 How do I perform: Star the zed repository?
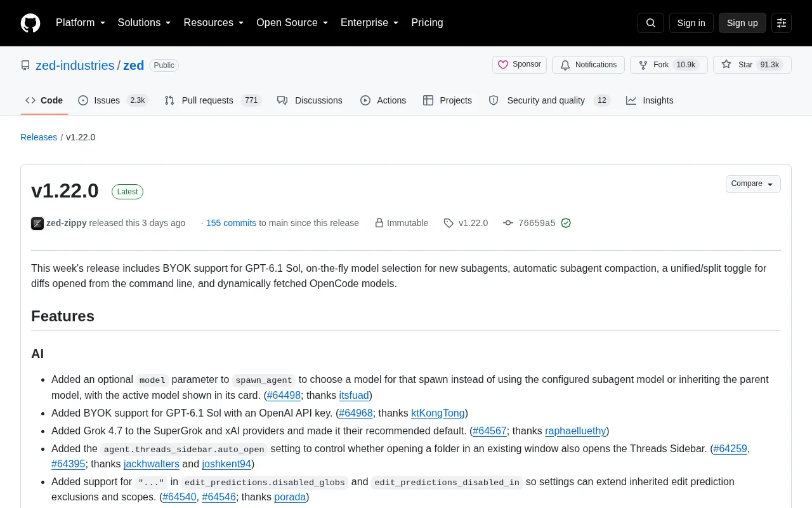click(752, 65)
